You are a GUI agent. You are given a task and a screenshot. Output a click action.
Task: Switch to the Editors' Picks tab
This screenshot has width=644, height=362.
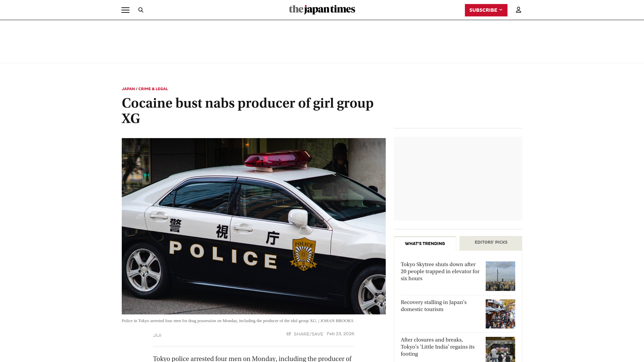coord(491,242)
